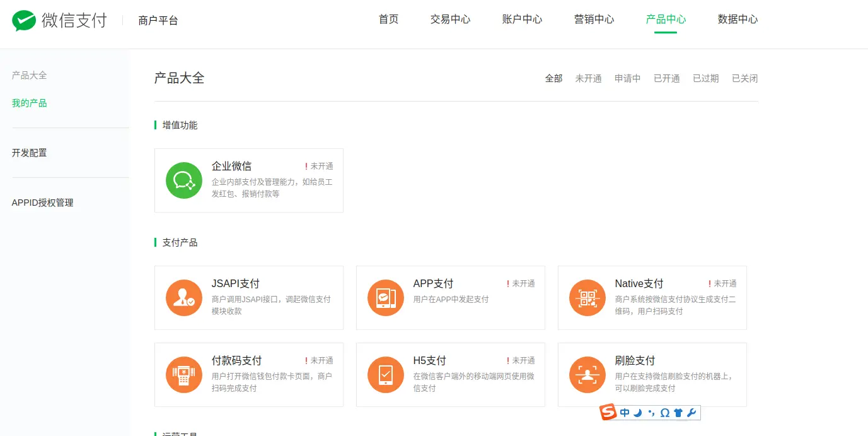This screenshot has width=868, height=436.
Task: Click the Native支付 QR code icon
Action: pos(587,298)
